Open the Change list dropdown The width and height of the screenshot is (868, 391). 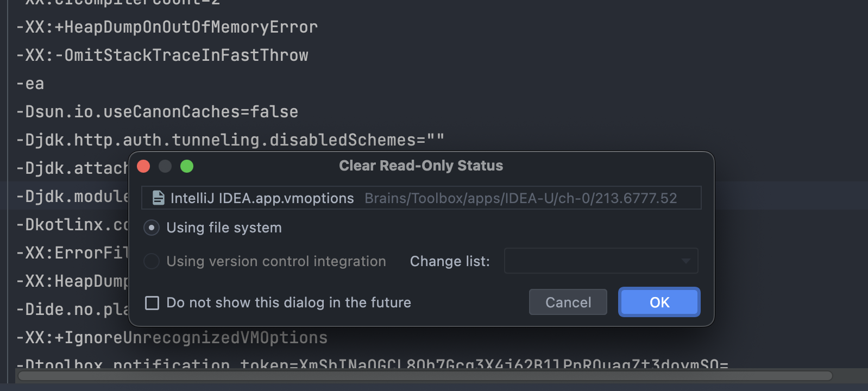tap(601, 261)
